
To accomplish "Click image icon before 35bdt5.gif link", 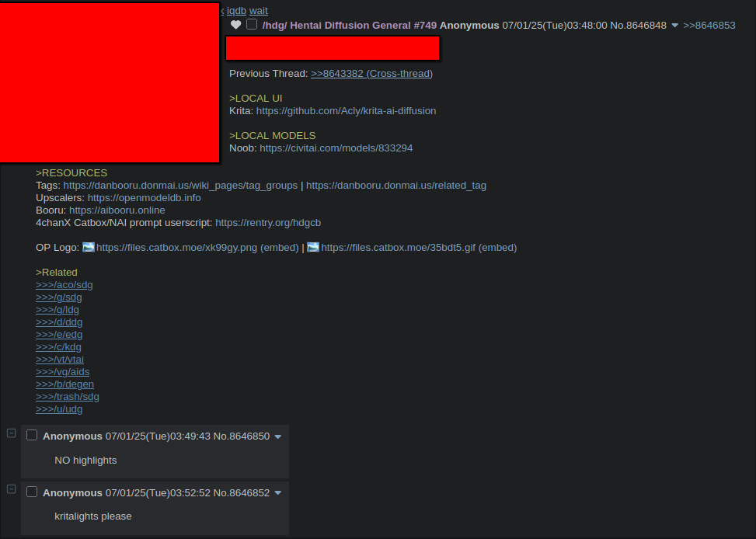I will (313, 247).
